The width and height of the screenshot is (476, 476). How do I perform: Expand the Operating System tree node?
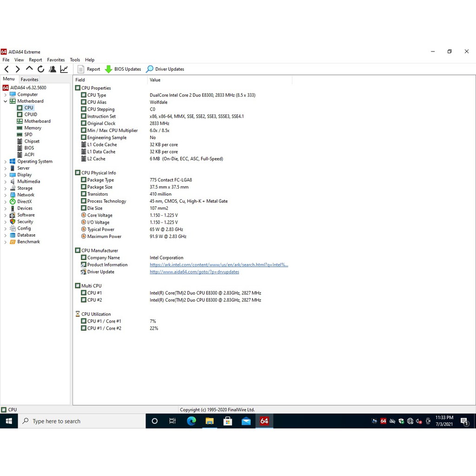pos(5,162)
